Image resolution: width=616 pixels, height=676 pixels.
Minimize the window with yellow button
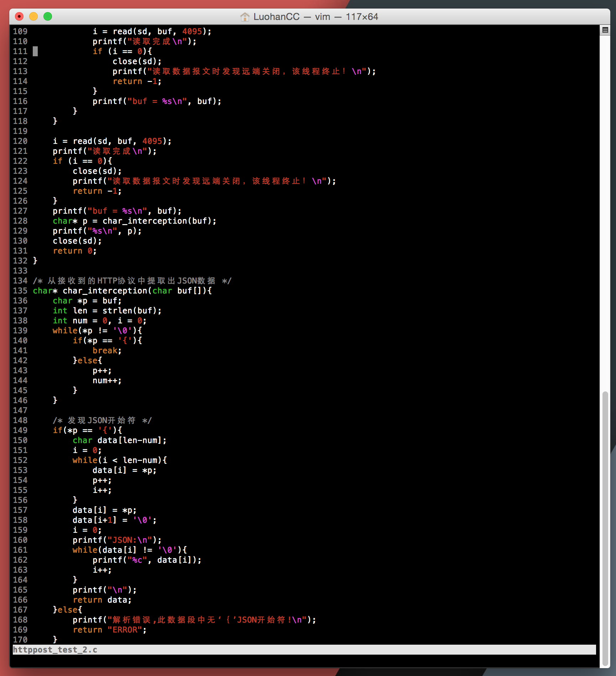point(33,16)
